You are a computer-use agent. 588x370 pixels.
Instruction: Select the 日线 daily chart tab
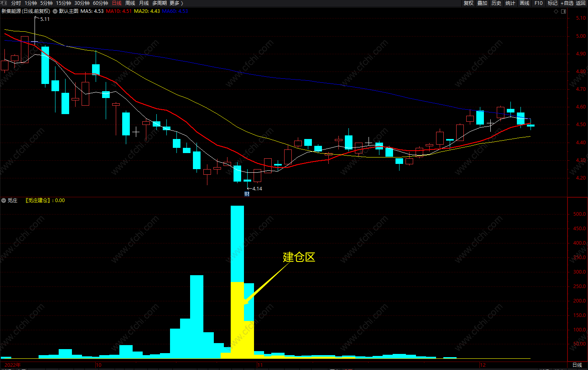pos(117,3)
